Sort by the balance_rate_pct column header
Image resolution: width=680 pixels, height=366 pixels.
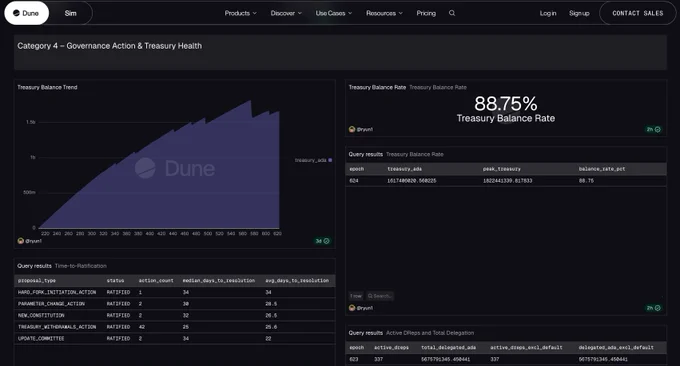coord(602,169)
